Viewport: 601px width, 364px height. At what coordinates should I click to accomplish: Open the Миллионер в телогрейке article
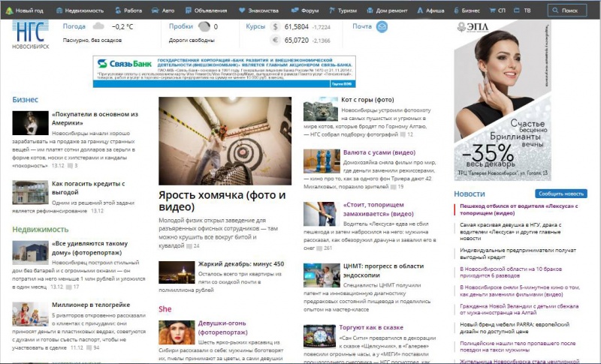(91, 305)
